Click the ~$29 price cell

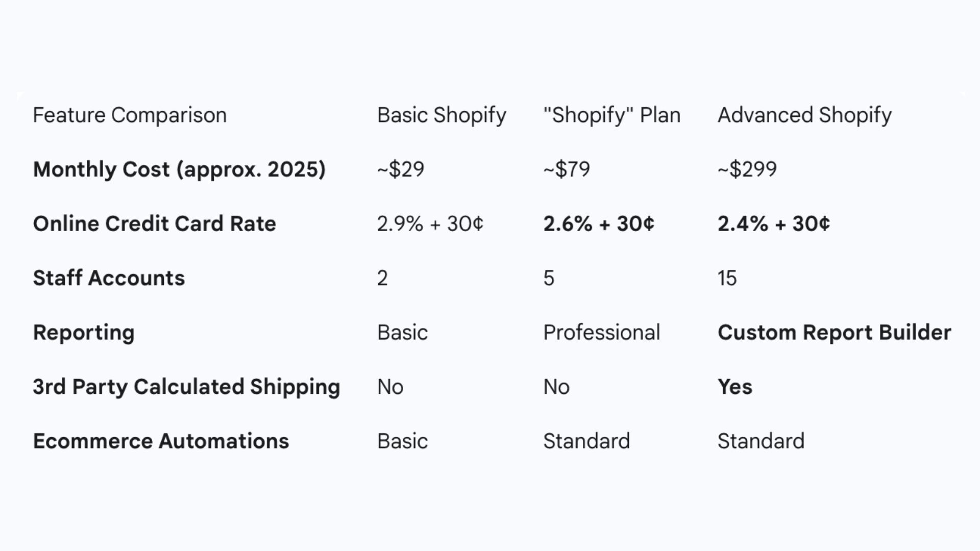401,169
